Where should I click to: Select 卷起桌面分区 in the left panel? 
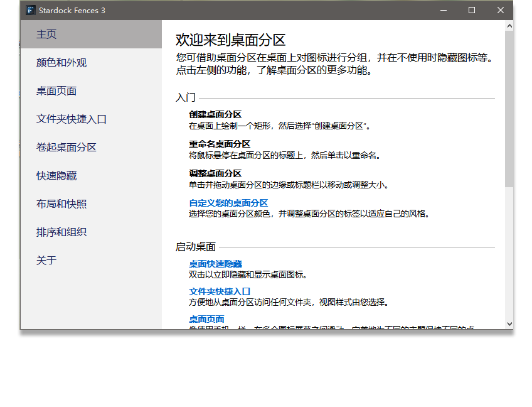[66, 148]
